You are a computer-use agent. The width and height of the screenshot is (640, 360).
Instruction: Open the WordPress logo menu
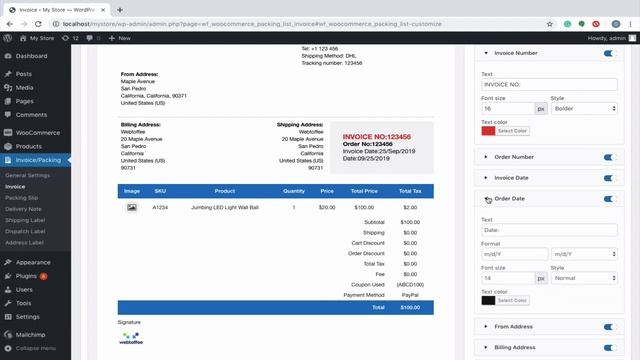point(7,38)
